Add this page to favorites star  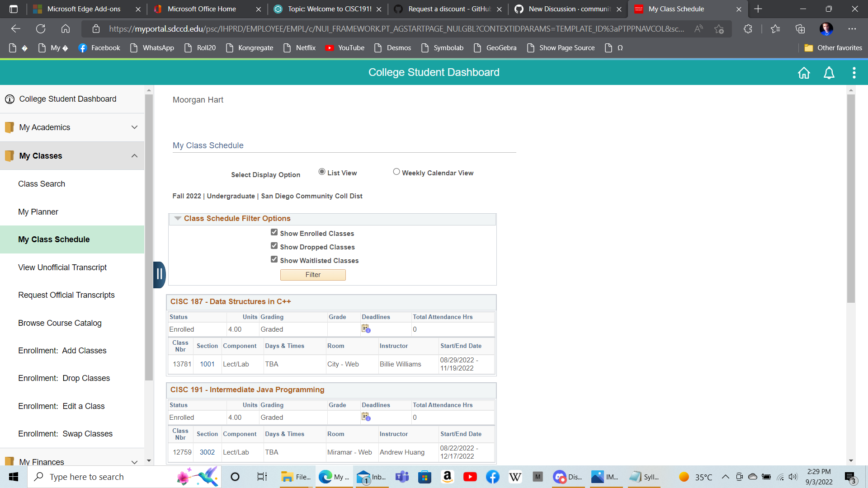(719, 29)
